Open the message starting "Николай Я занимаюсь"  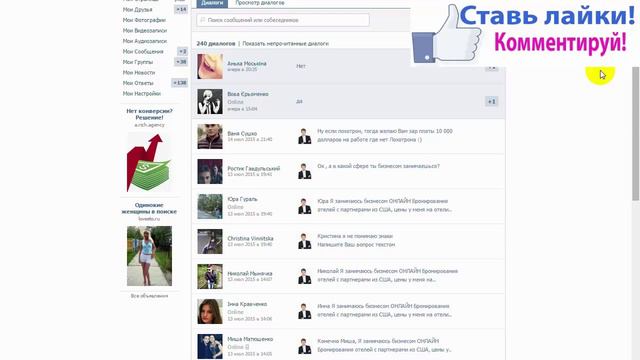(x=387, y=276)
